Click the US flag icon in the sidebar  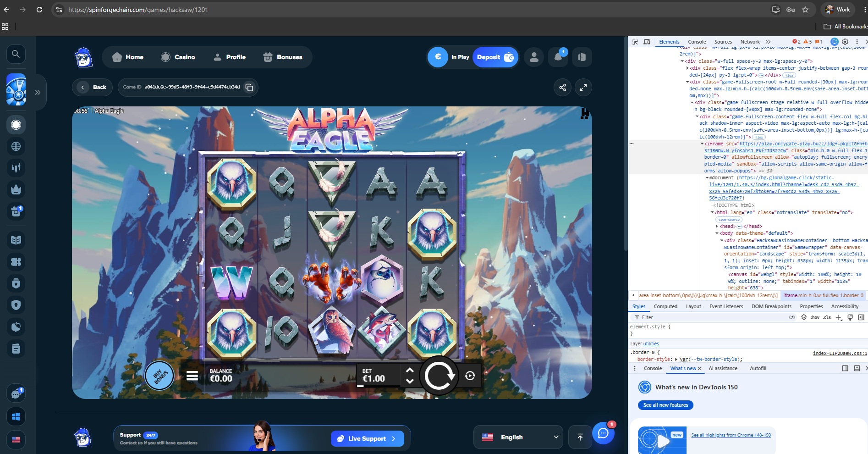tap(16, 439)
